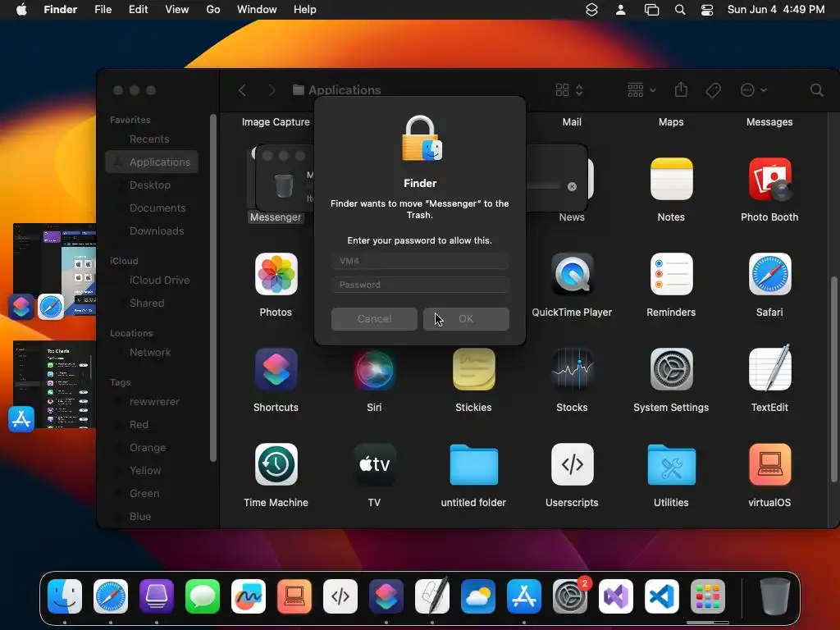Select the TextEdit app icon
Viewport: 840px width, 630px height.
coord(769,368)
